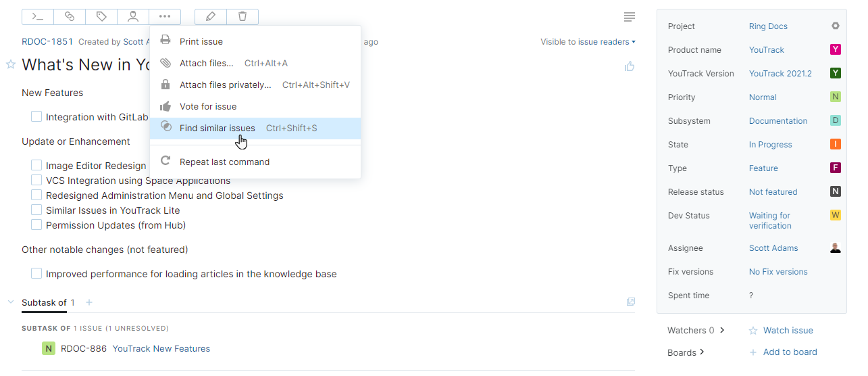Click the pencil edit issue icon
This screenshot has height=376, width=868.
point(211,16)
